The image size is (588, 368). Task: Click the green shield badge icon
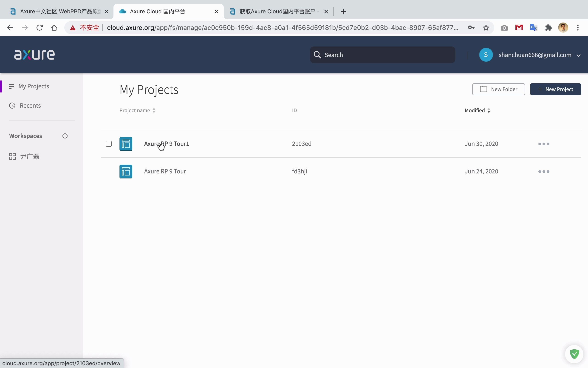pyautogui.click(x=574, y=354)
